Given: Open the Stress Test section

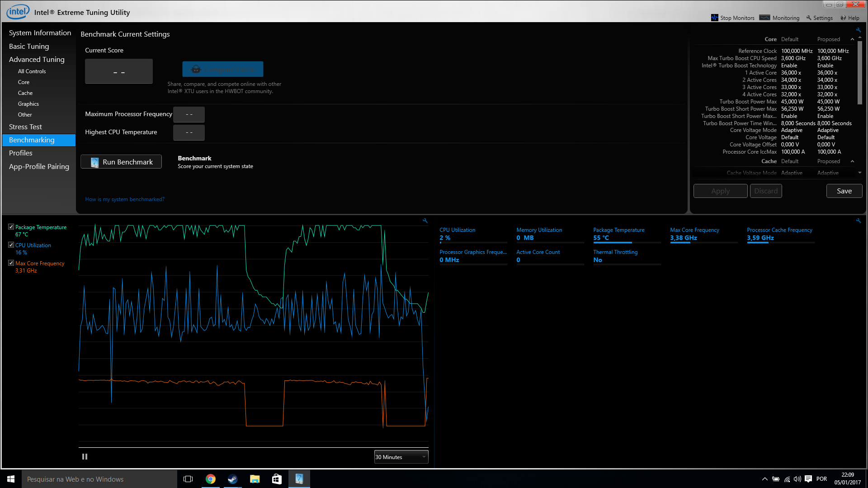Looking at the screenshot, I should (25, 127).
